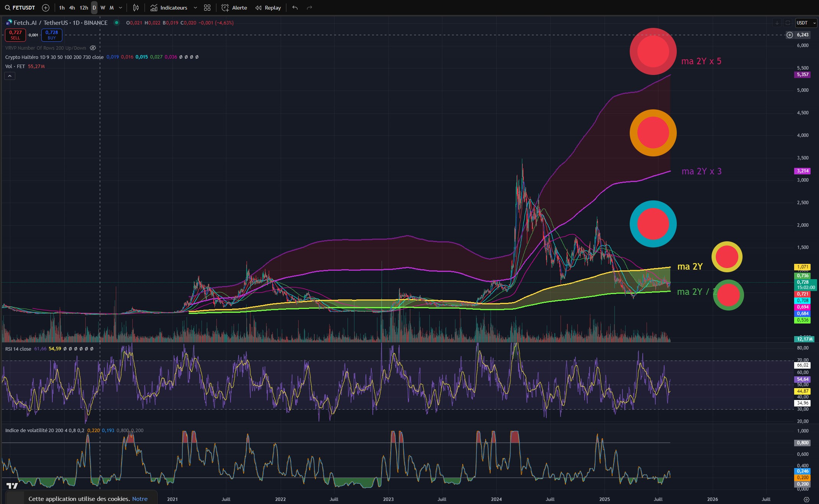819x504 pixels.
Task: Toggle the green market status dot
Action: [117, 23]
